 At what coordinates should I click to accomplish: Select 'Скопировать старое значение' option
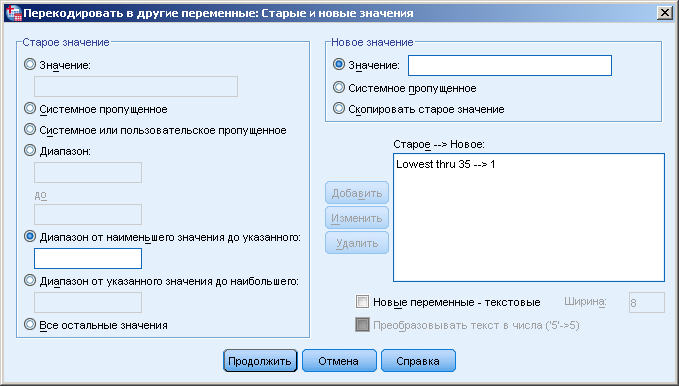coord(339,108)
